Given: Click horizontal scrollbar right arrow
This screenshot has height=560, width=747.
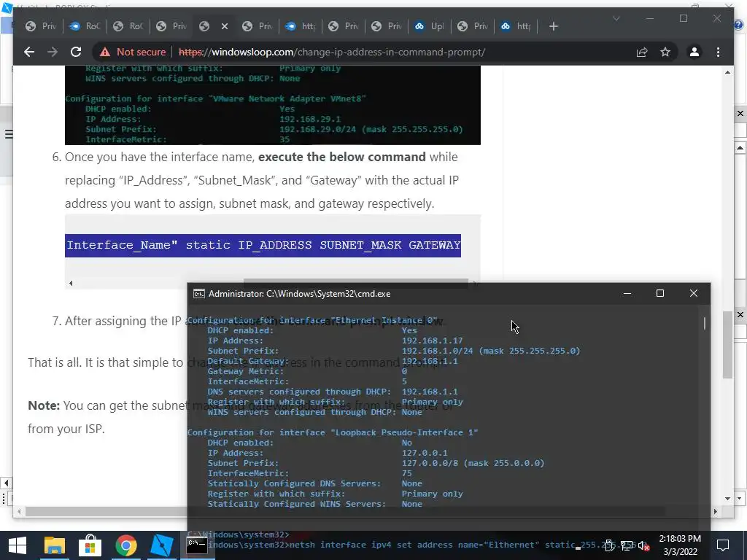Looking at the screenshot, I should tap(715, 511).
